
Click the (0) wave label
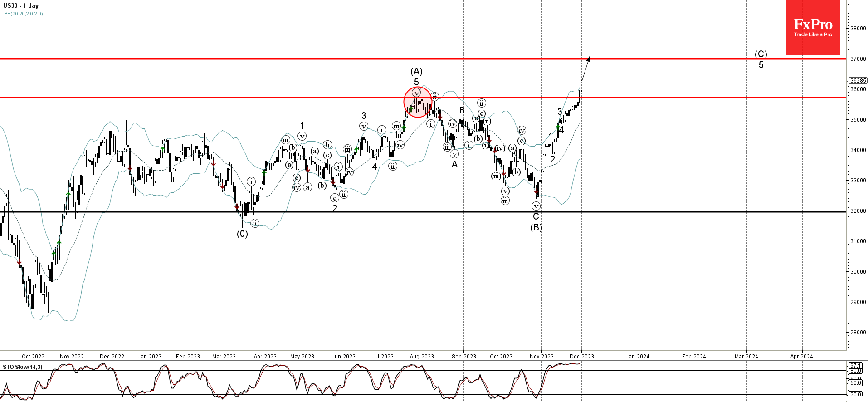pos(242,234)
